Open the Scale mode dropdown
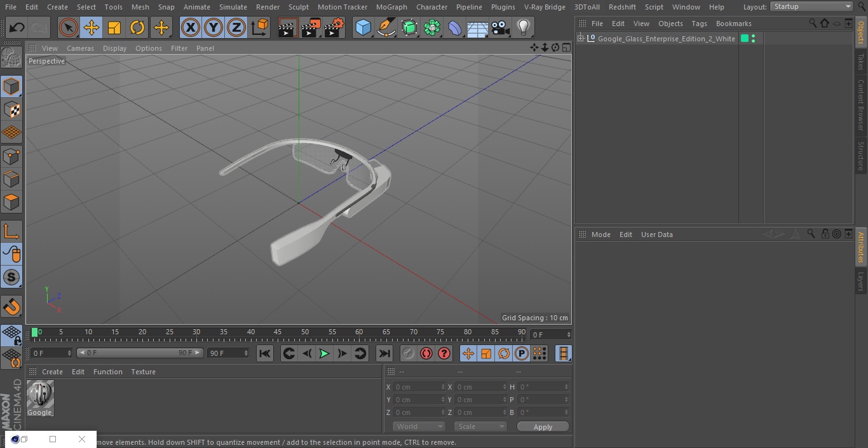This screenshot has width=868, height=448. coord(480,426)
